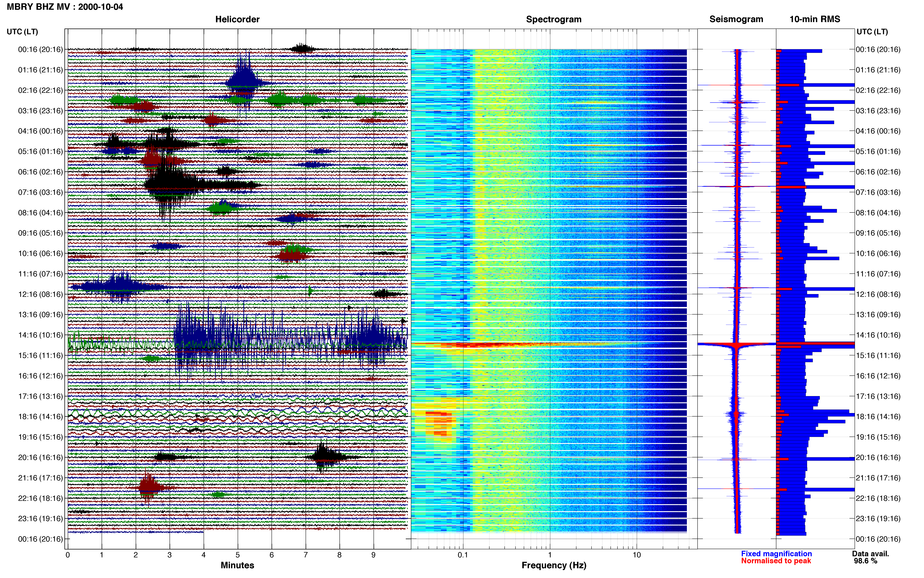Click the '5' minutes tick label

(x=238, y=555)
